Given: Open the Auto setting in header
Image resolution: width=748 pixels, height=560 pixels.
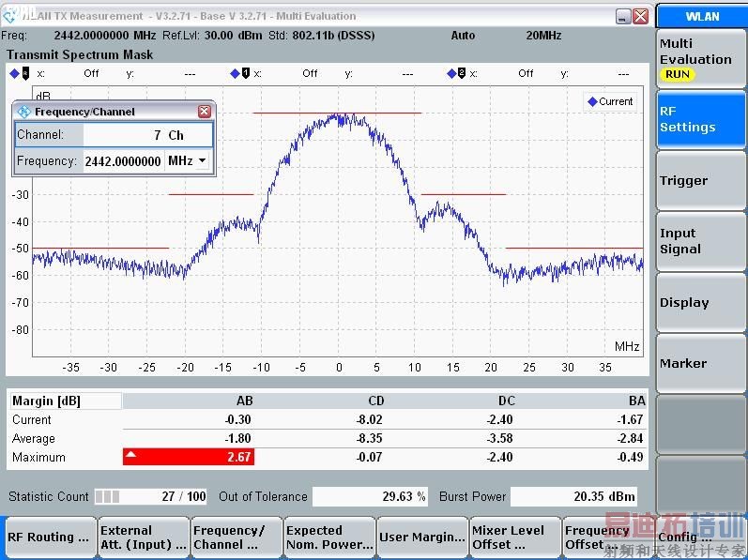Looking at the screenshot, I should point(463,35).
